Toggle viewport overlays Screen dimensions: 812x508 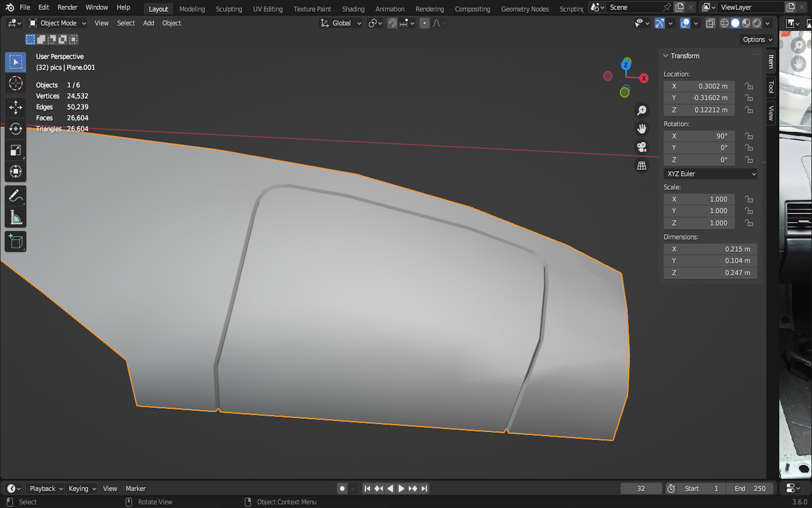(685, 23)
